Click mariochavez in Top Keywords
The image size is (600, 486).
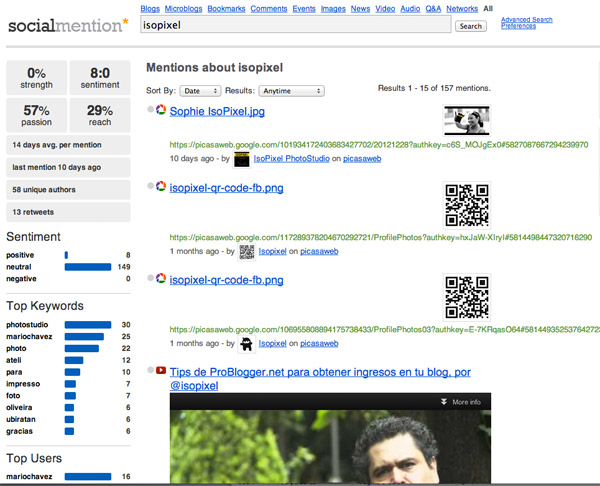(29, 336)
